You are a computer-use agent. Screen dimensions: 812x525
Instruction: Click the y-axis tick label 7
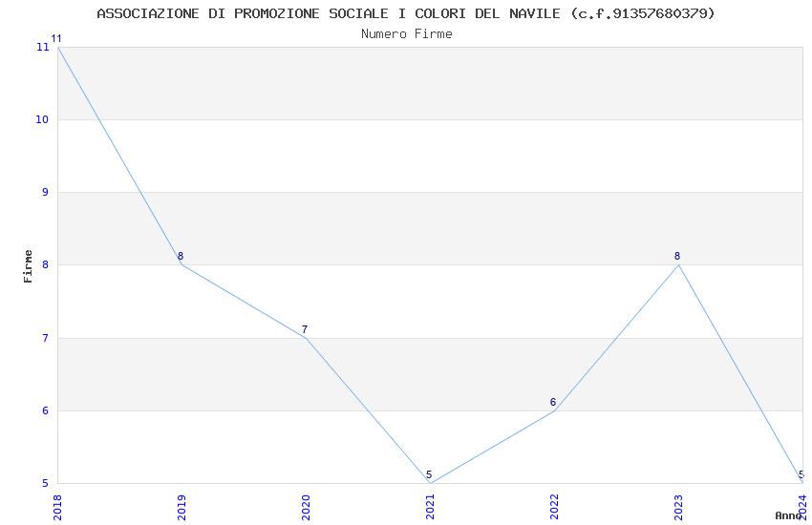pyautogui.click(x=46, y=338)
